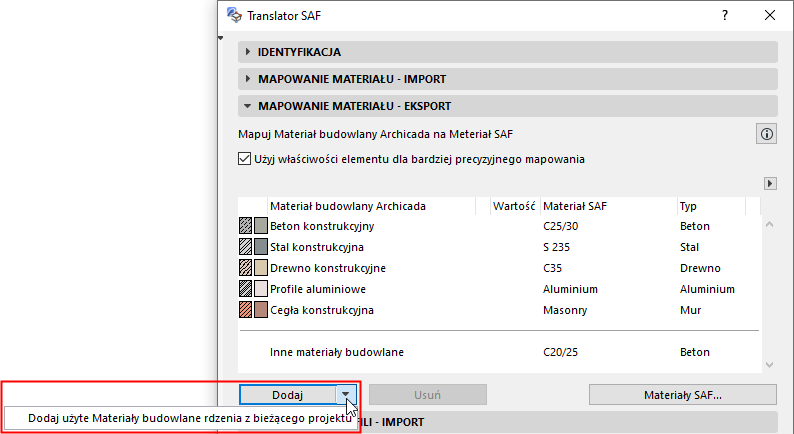
Task: Select the 'Beton konstrukcyjny' row
Action: click(499, 226)
